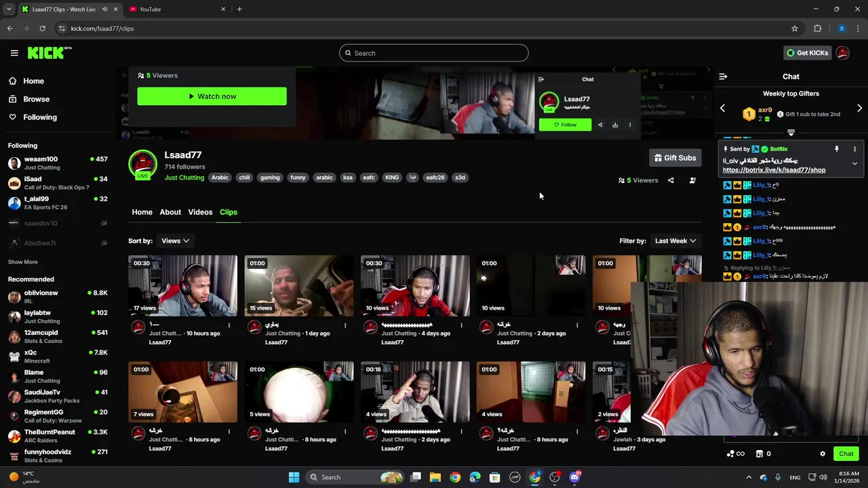Open chat settings gear

click(x=823, y=454)
